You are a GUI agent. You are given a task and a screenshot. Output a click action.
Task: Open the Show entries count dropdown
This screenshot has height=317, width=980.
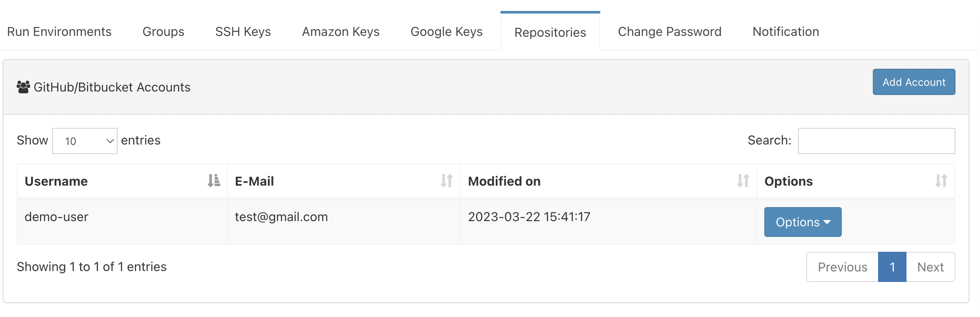pos(85,141)
